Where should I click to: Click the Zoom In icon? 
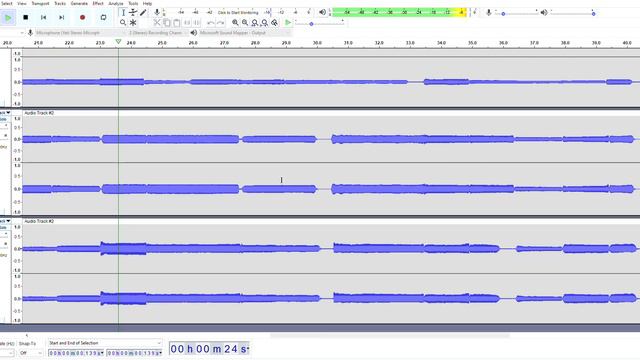(x=235, y=22)
